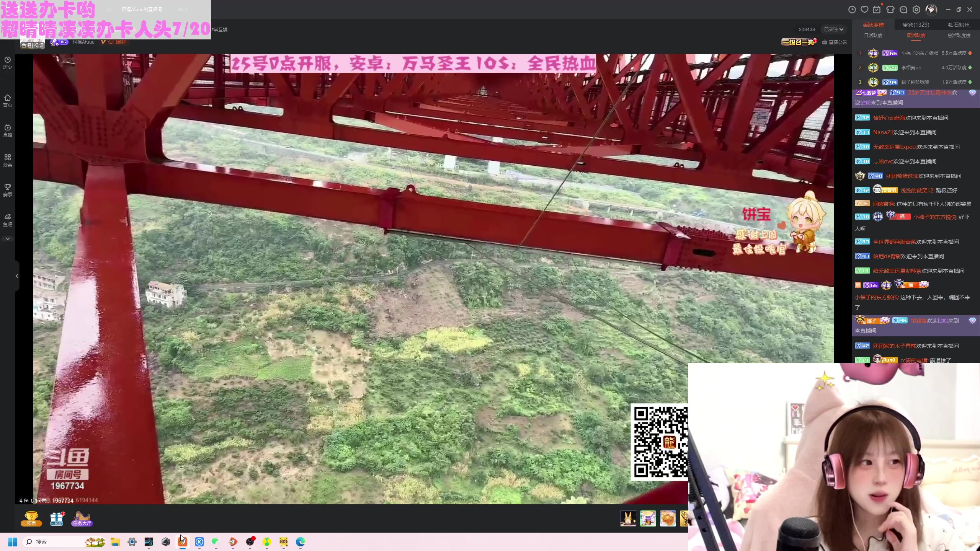This screenshot has width=980, height=551.
Task: Click the 饼宝 mascot sticker overlay
Action: (779, 224)
